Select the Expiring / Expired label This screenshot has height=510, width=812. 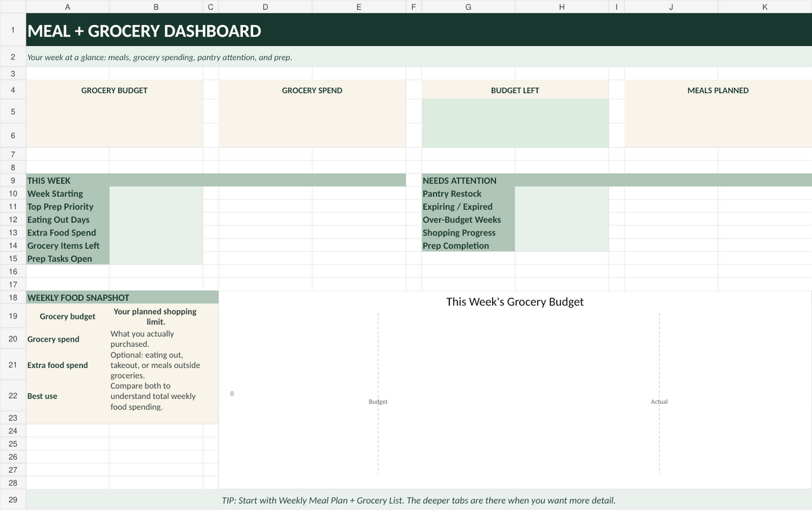coord(468,206)
